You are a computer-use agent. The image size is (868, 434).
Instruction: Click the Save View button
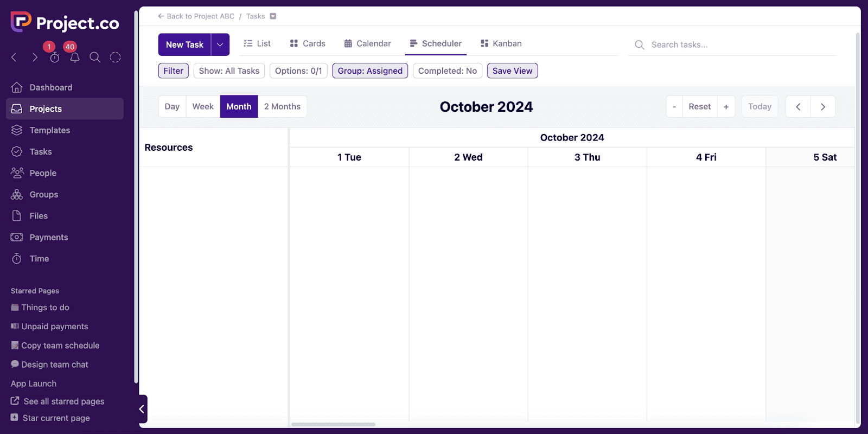pyautogui.click(x=512, y=71)
